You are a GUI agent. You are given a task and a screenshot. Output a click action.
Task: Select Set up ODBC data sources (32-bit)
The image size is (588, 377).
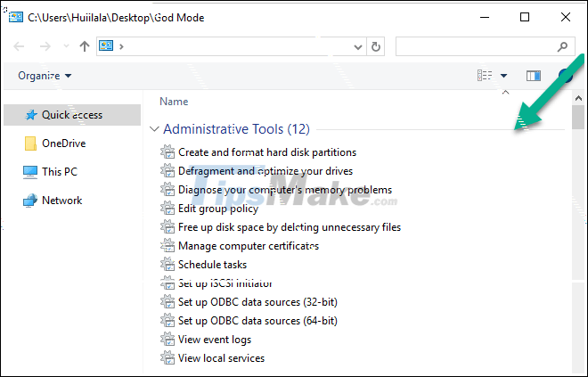click(257, 302)
